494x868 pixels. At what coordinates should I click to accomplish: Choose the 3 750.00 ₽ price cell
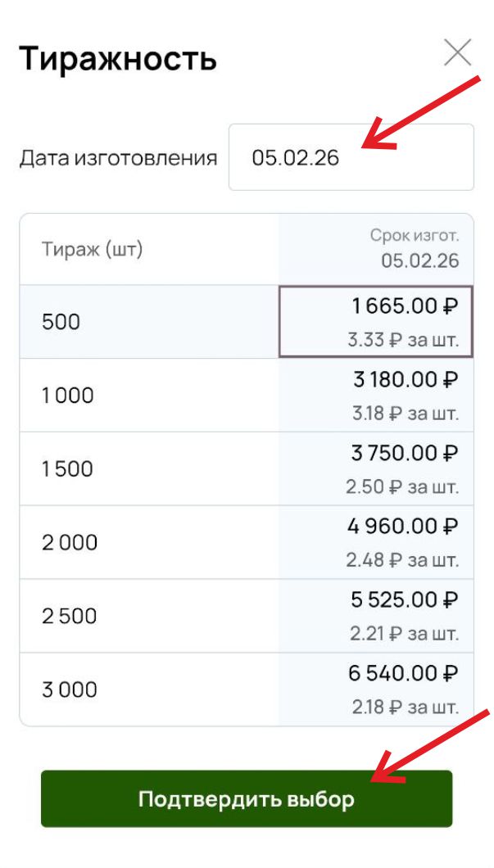pyautogui.click(x=376, y=468)
